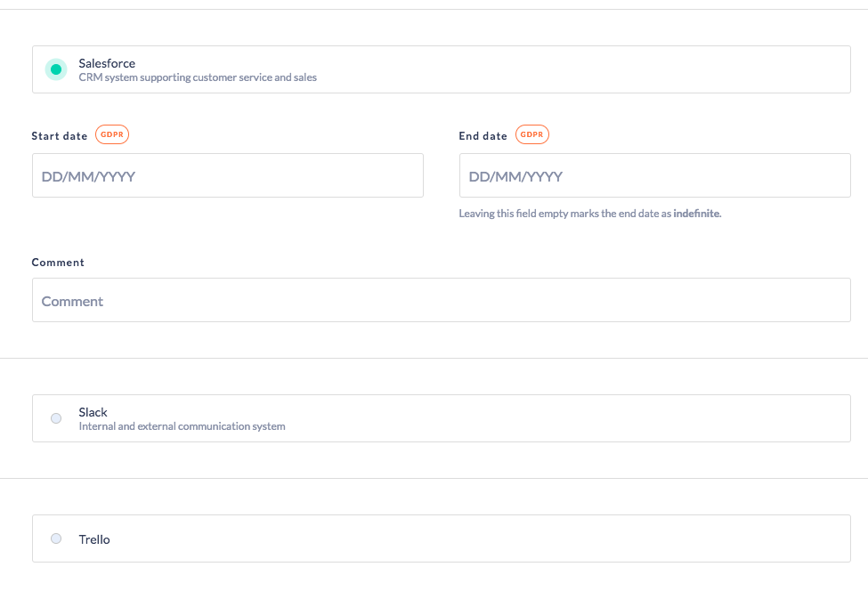Viewport: 868px width, 591px height.
Task: Click the communication system description under Slack
Action: [x=182, y=426]
